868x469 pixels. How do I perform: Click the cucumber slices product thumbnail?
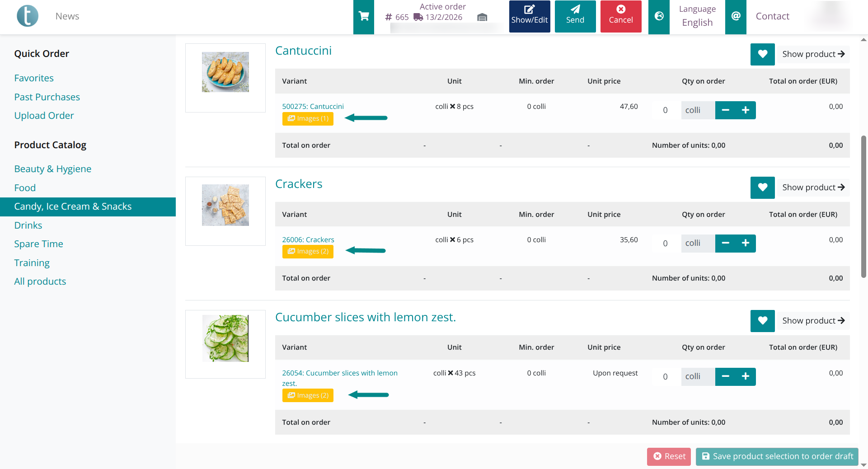(225, 338)
